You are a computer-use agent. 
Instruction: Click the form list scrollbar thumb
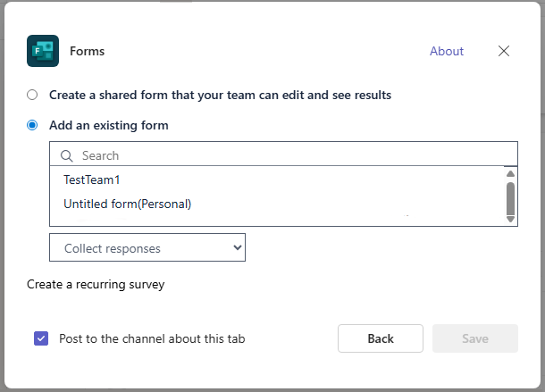tap(510, 199)
